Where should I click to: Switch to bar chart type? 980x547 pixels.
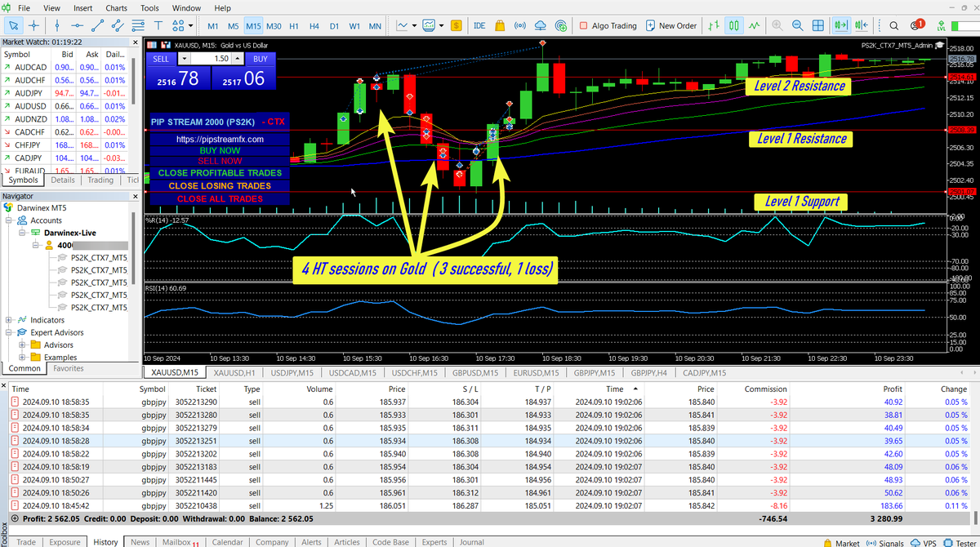pos(715,25)
